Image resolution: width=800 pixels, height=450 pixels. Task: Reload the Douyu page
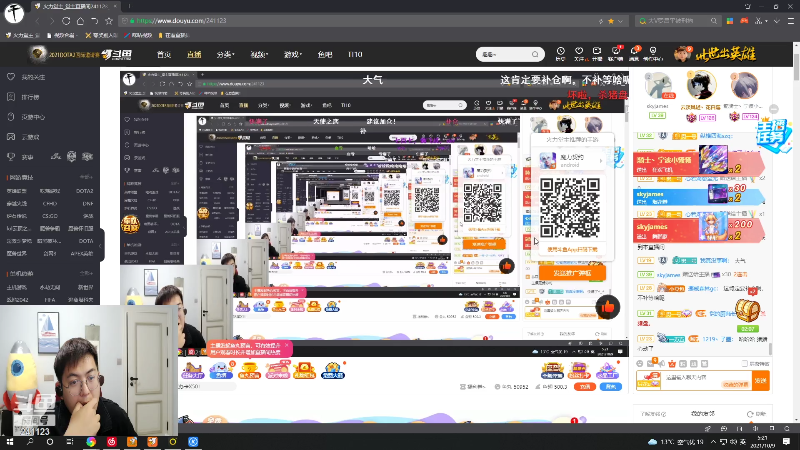tap(66, 21)
